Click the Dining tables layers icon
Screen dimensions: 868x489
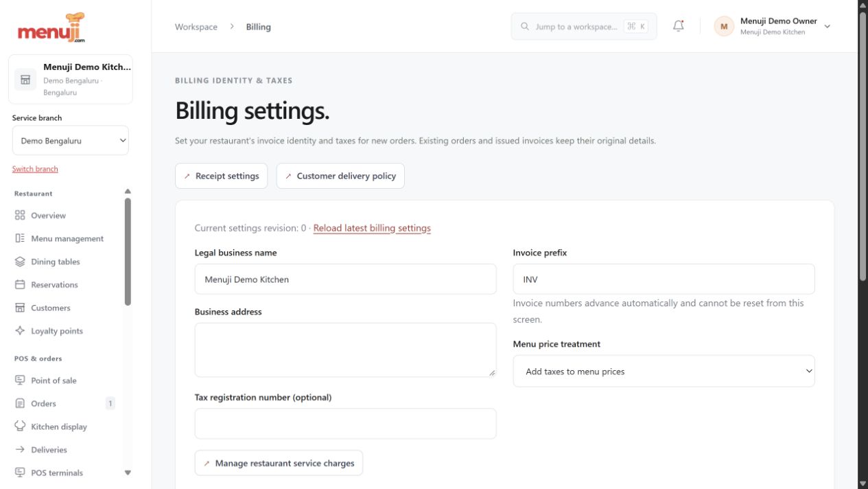tap(20, 262)
